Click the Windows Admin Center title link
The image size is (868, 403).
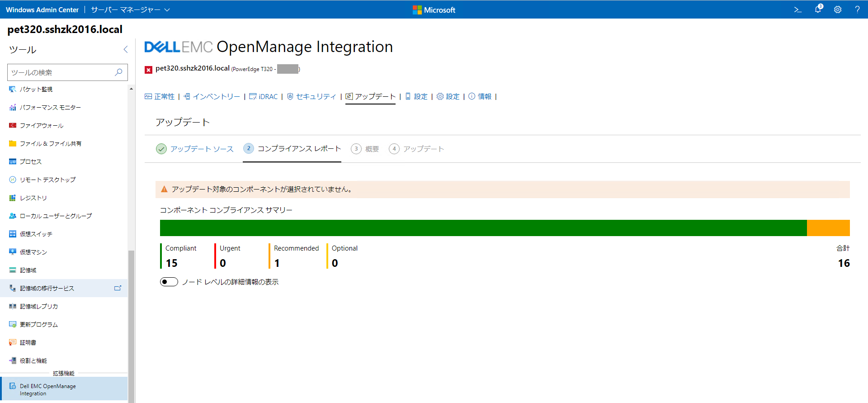[42, 9]
